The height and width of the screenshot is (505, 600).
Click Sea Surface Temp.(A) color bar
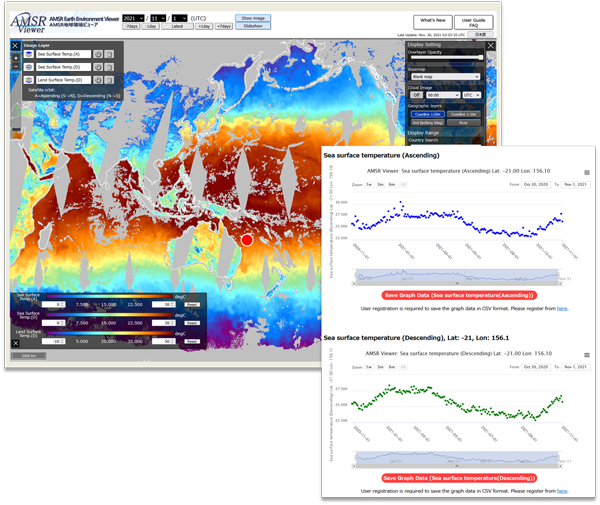coord(109,296)
